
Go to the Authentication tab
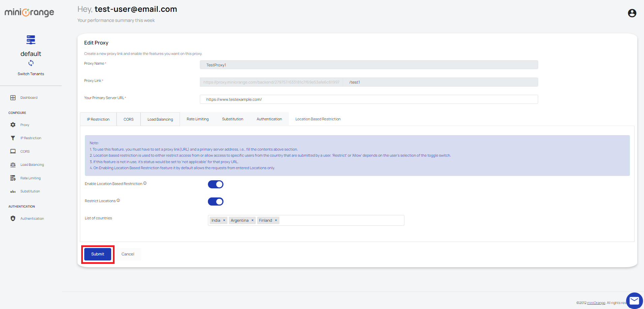pos(269,119)
